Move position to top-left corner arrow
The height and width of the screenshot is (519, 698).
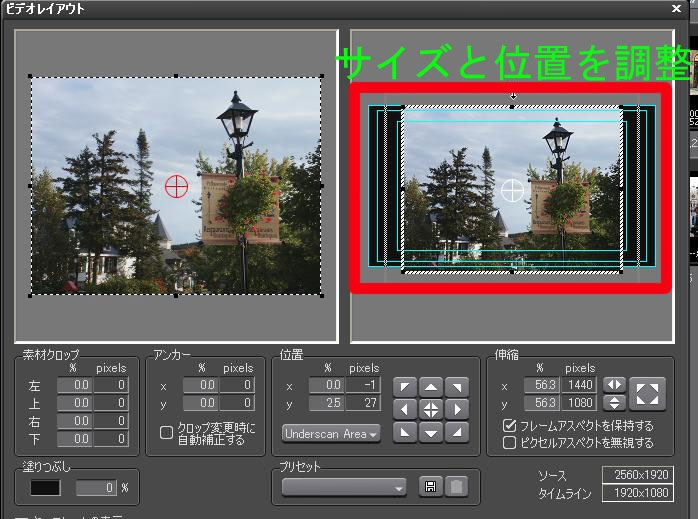(405, 387)
